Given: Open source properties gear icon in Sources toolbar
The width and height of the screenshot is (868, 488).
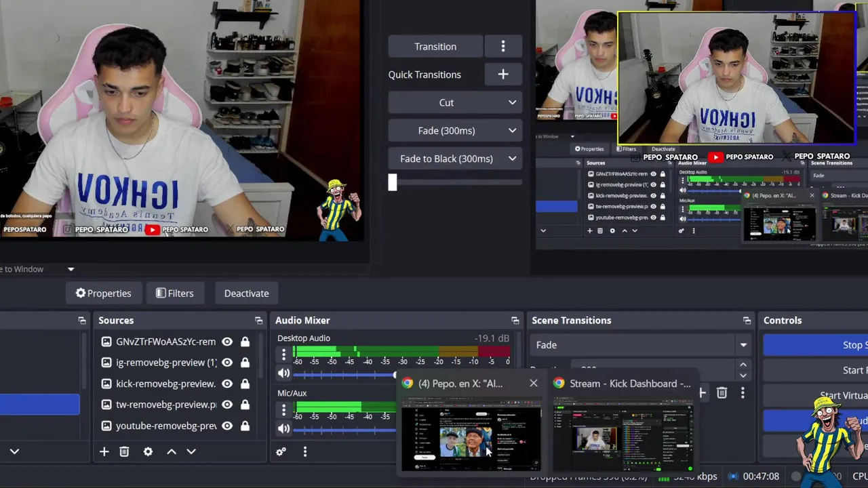Looking at the screenshot, I should tap(148, 451).
